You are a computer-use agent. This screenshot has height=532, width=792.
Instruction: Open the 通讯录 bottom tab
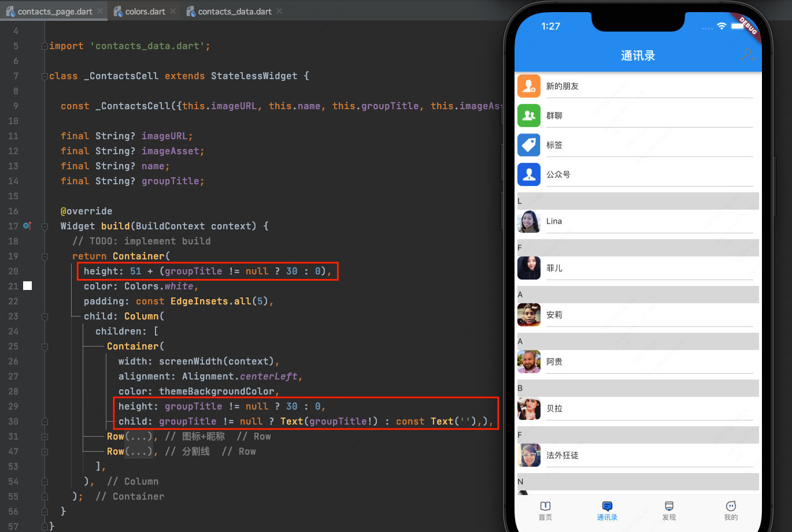click(x=607, y=511)
